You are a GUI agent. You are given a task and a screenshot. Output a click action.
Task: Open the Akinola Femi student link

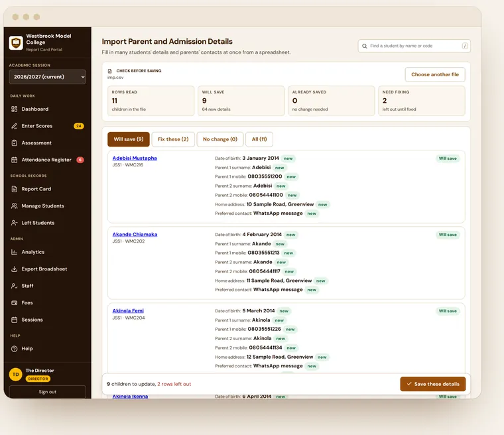pos(128,310)
